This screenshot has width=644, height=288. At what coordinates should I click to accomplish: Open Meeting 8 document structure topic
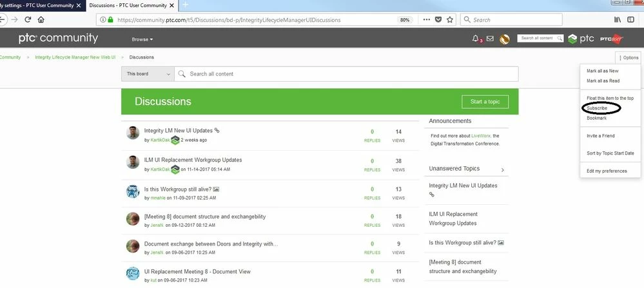coord(205,216)
